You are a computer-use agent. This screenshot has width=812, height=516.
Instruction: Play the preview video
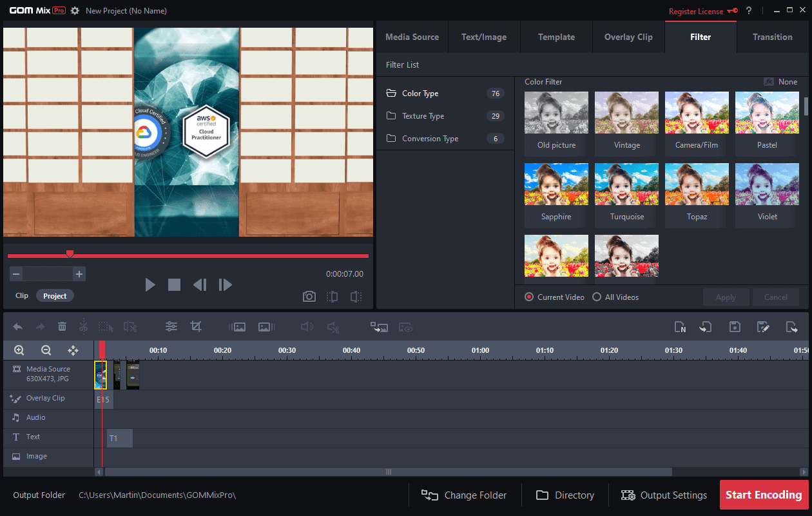pos(150,284)
